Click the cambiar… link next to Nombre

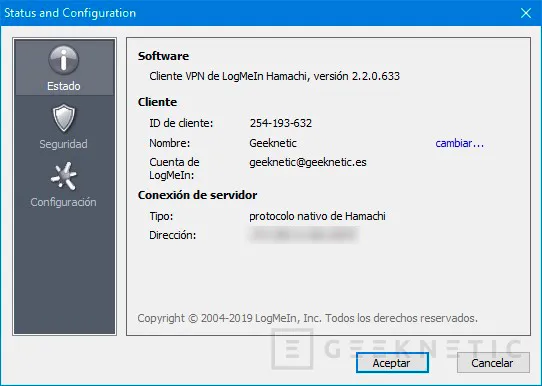click(x=459, y=143)
